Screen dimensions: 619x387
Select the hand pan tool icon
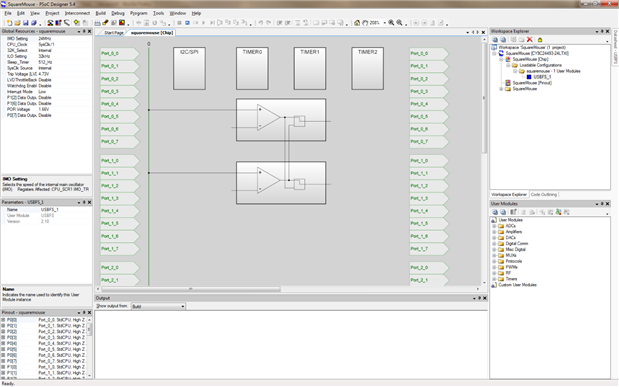point(365,23)
